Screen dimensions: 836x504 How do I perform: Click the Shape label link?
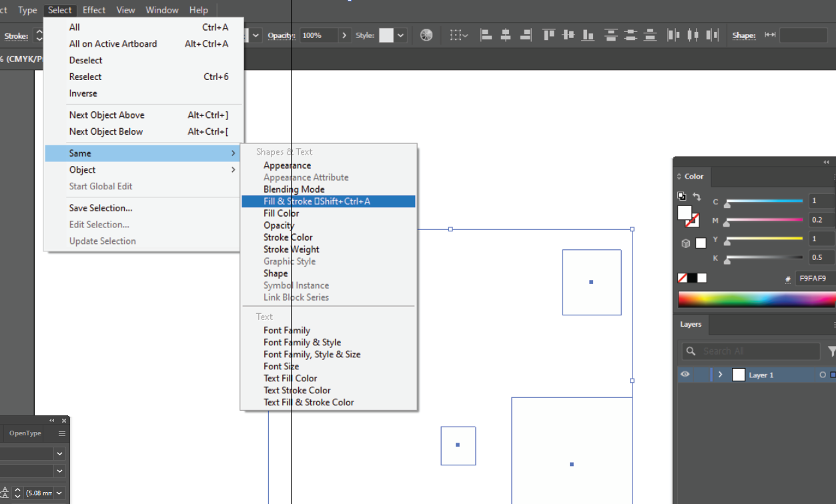pos(744,35)
